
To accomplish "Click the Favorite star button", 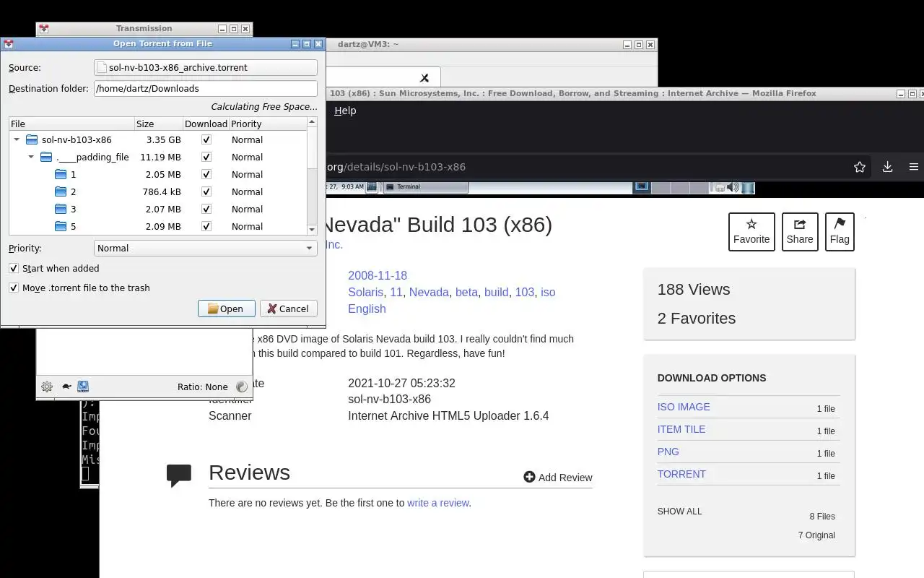I will pos(751,232).
